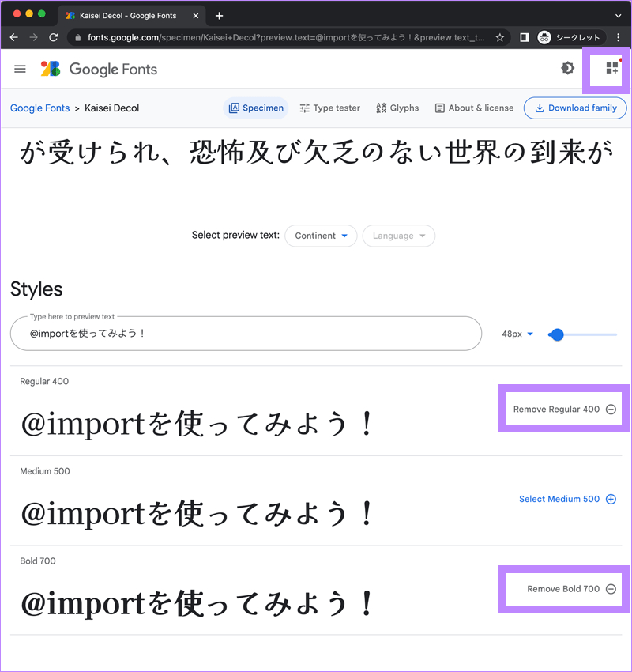Adjust the font size slider
The height and width of the screenshot is (672, 632).
point(557,334)
